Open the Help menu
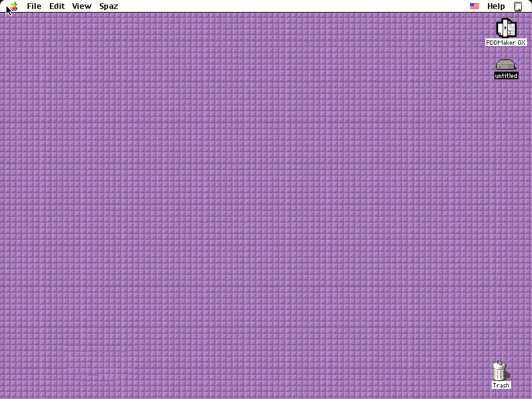532x399 pixels. click(x=496, y=6)
